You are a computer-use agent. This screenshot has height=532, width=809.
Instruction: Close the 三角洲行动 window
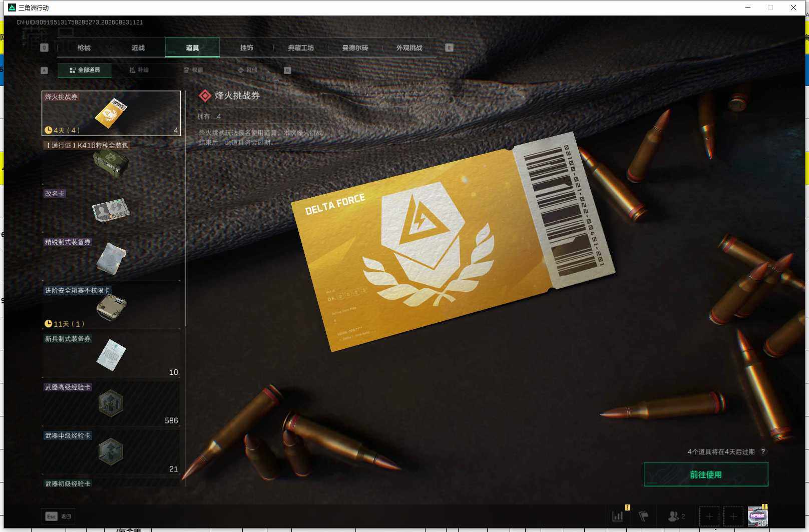tap(793, 8)
